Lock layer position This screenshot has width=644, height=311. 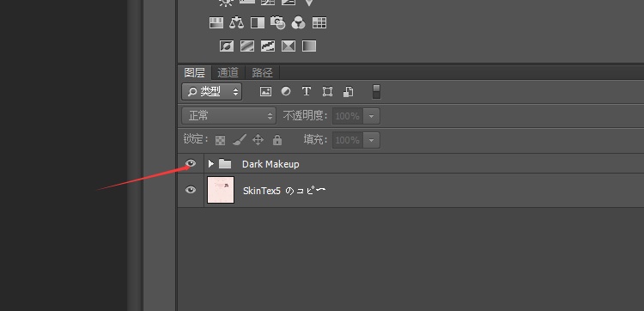[x=258, y=140]
